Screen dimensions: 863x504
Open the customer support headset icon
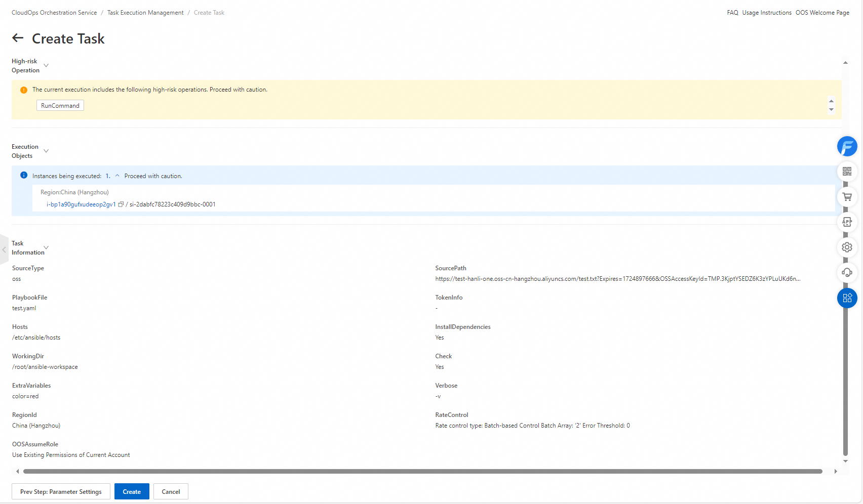point(847,272)
